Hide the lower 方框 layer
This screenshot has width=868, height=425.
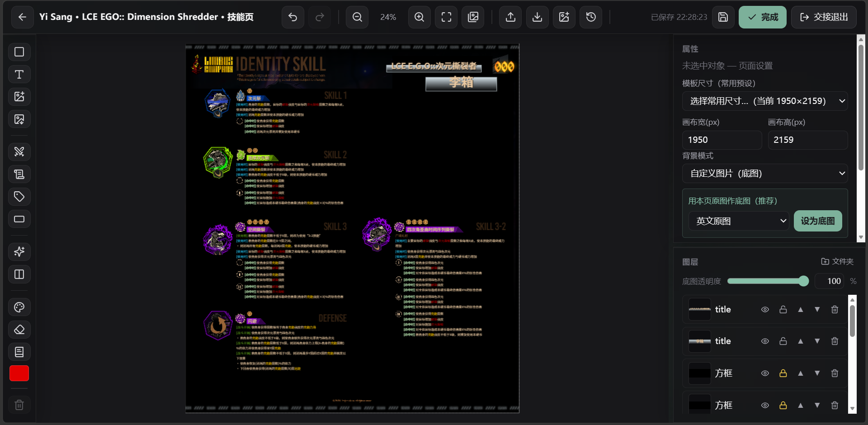tap(765, 406)
